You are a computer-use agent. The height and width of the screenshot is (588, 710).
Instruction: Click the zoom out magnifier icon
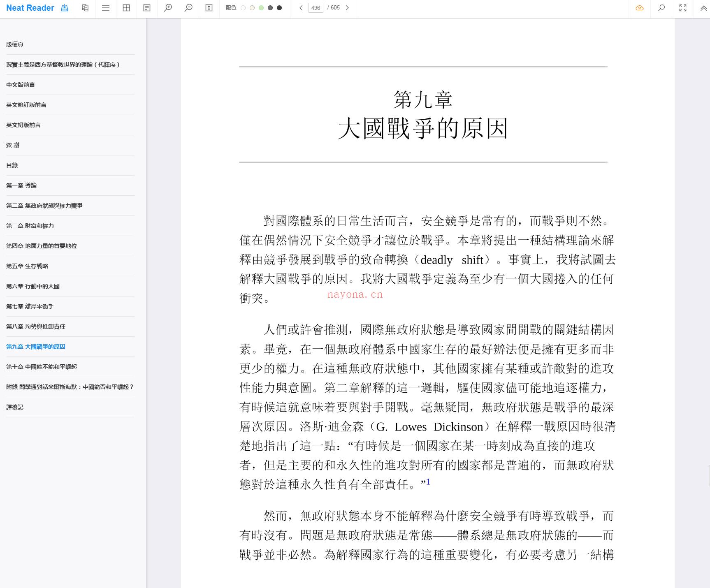(x=188, y=8)
